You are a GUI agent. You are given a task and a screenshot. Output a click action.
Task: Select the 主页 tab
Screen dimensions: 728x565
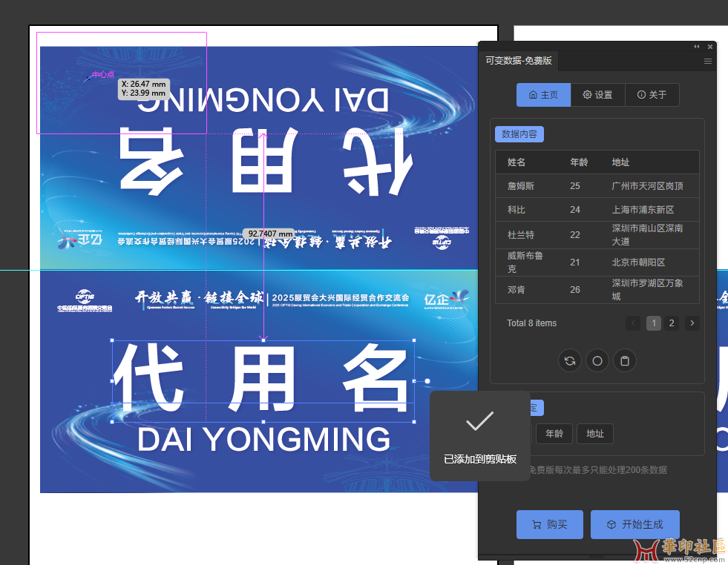pyautogui.click(x=543, y=95)
